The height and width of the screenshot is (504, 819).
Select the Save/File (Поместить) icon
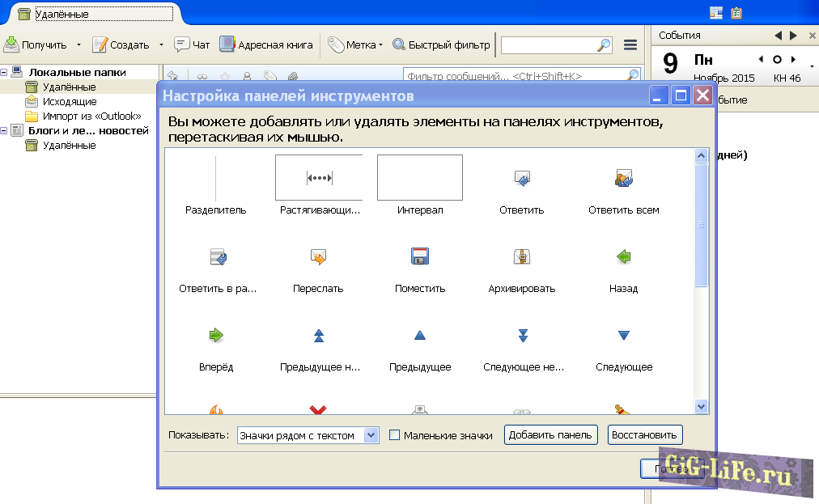point(419,257)
